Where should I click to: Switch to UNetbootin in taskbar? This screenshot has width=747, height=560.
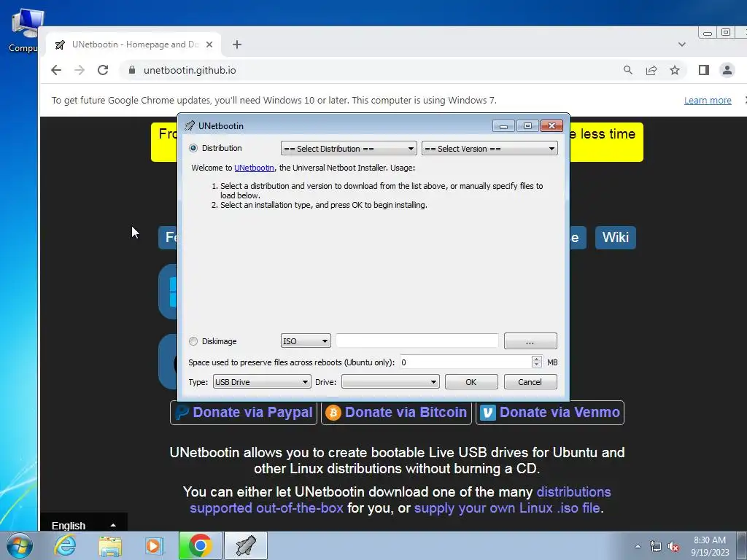click(x=246, y=545)
